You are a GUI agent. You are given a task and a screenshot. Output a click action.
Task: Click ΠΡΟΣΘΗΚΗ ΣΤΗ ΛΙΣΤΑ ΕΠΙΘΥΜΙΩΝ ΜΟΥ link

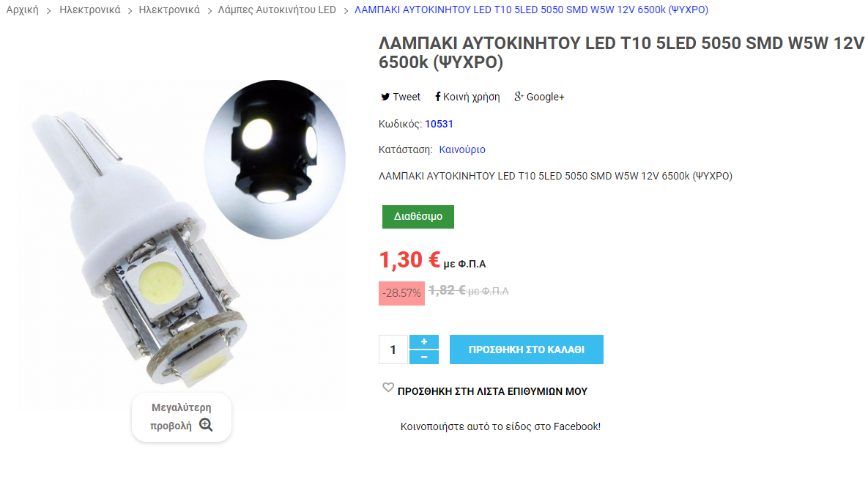(492, 391)
